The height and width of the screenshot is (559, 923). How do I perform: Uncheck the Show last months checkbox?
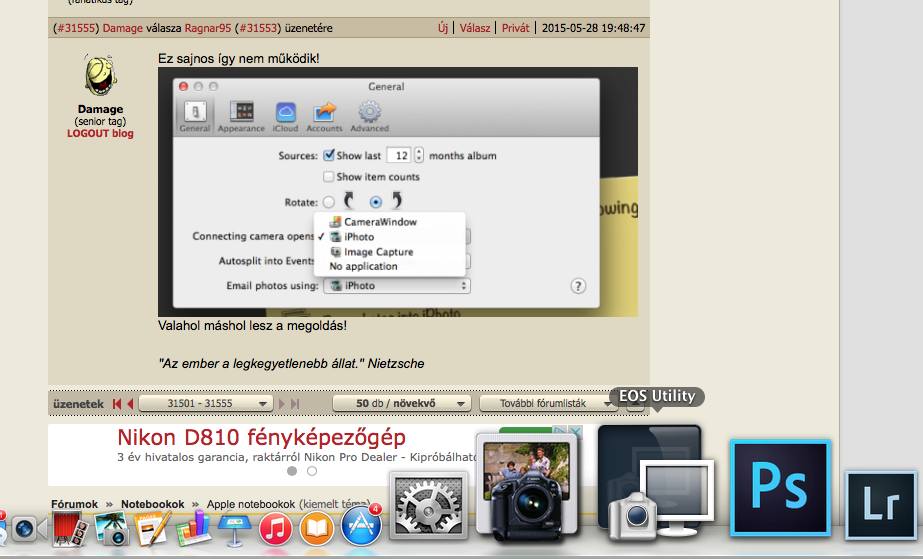click(x=329, y=155)
